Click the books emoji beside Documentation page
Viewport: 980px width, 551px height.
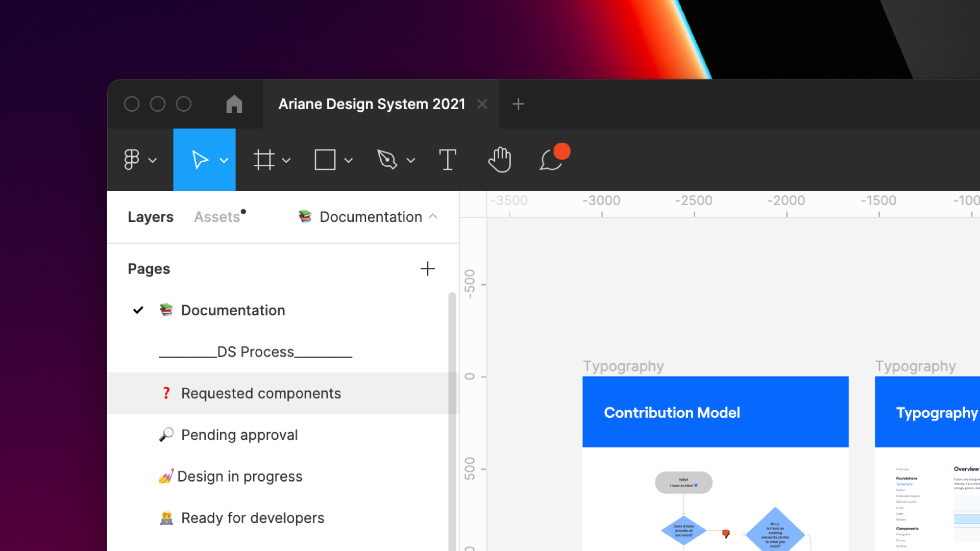(166, 310)
